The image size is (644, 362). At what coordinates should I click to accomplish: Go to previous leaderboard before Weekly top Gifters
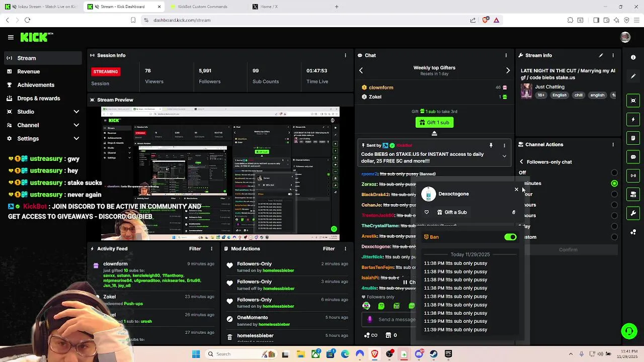361,70
